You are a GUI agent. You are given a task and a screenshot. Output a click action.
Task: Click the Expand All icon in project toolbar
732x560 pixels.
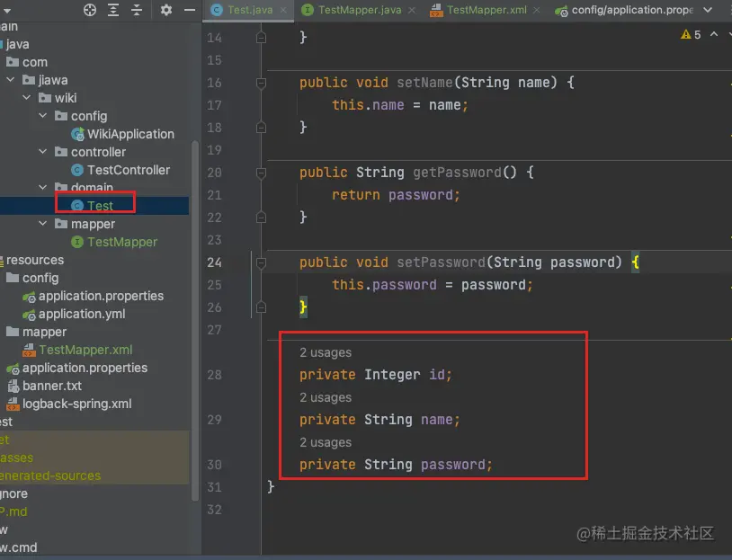[x=113, y=10]
